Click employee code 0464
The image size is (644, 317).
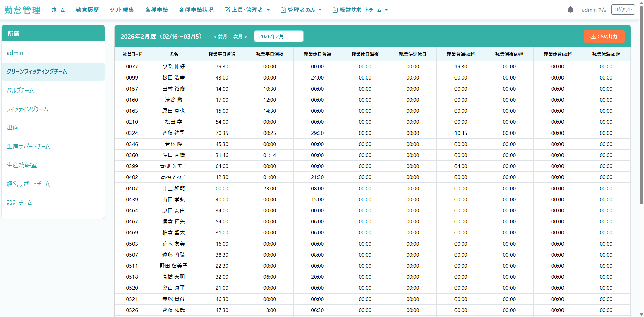click(132, 211)
